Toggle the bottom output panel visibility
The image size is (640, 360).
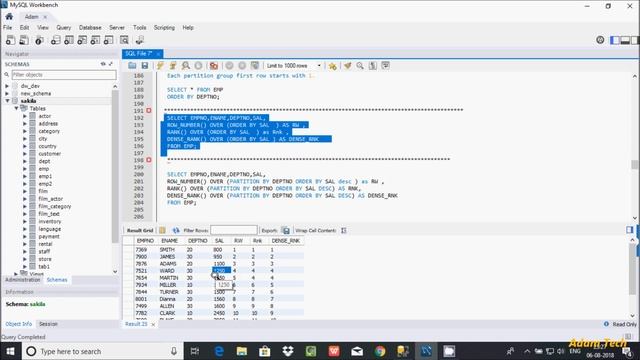coord(625,40)
